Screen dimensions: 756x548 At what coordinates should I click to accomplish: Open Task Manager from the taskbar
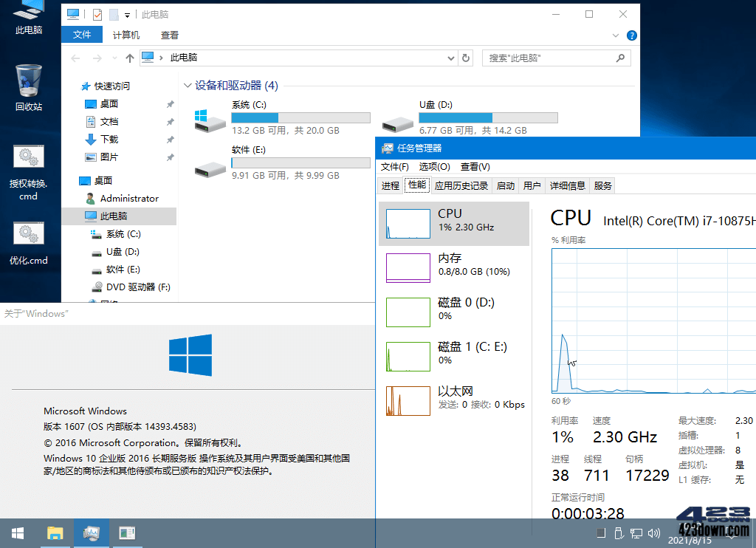pos(91,532)
